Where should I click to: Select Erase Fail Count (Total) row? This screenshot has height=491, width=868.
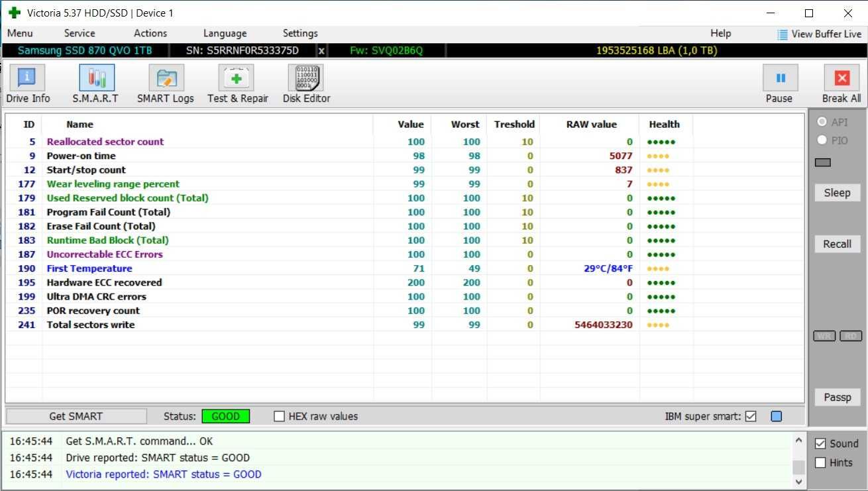click(404, 227)
